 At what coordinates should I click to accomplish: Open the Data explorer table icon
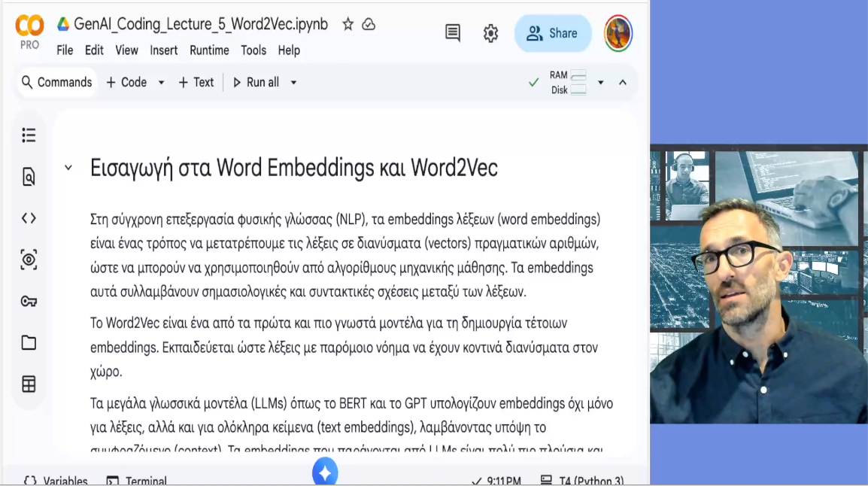(x=29, y=384)
